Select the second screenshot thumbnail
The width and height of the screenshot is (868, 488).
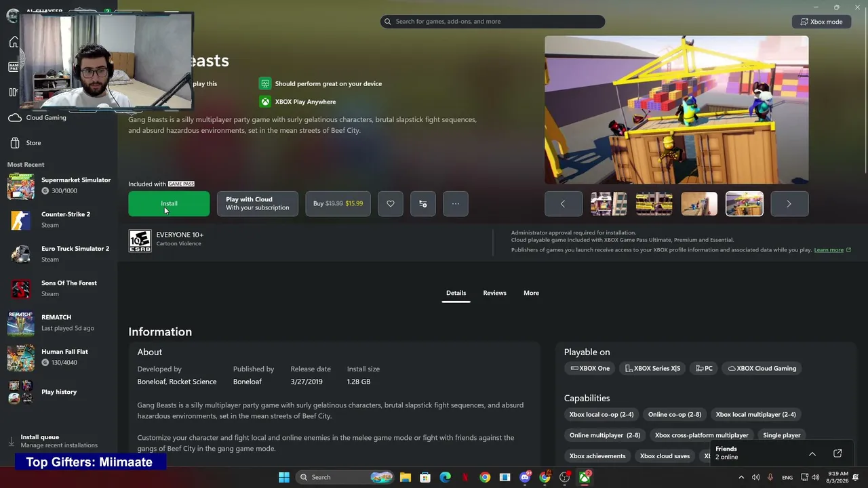coord(654,204)
